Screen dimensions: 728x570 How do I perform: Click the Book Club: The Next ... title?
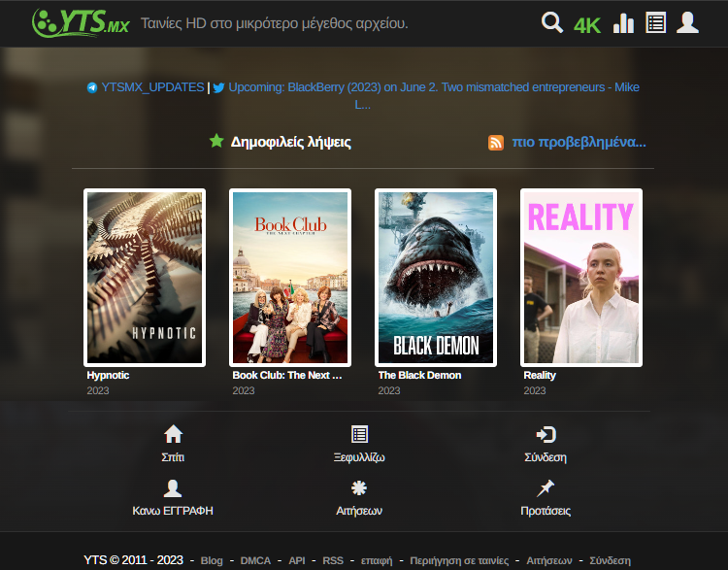pyautogui.click(x=287, y=376)
